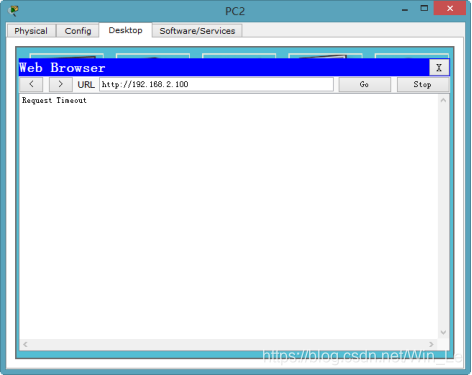Close the PC2 window
Viewport: 472px width, 375px height.
450,8
